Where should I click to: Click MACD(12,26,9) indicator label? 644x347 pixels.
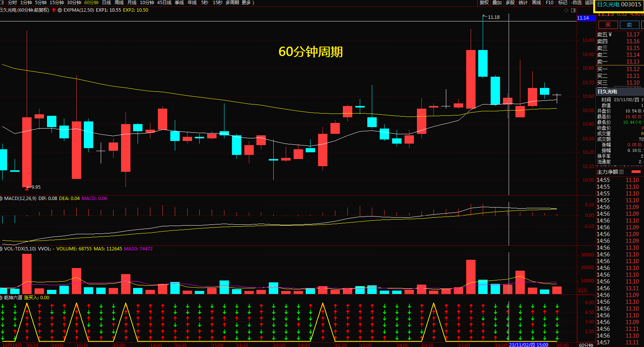(20, 199)
